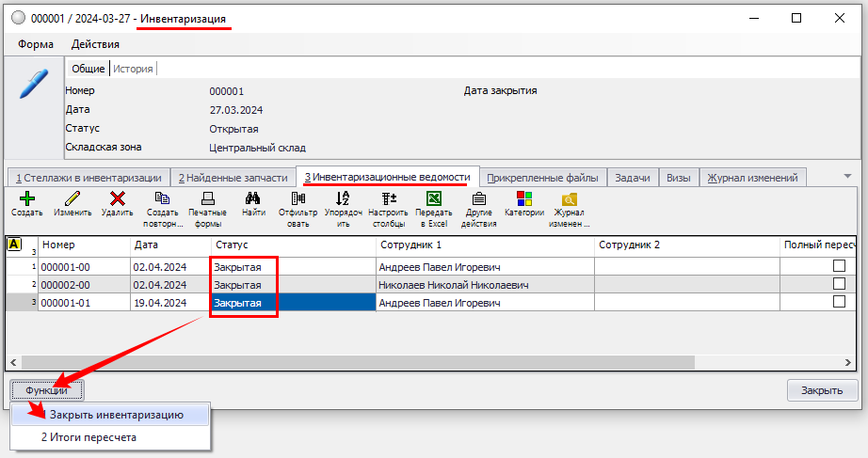Screen dimensions: 868x458
Task: Open Другие действия actions menu
Action: click(x=478, y=199)
